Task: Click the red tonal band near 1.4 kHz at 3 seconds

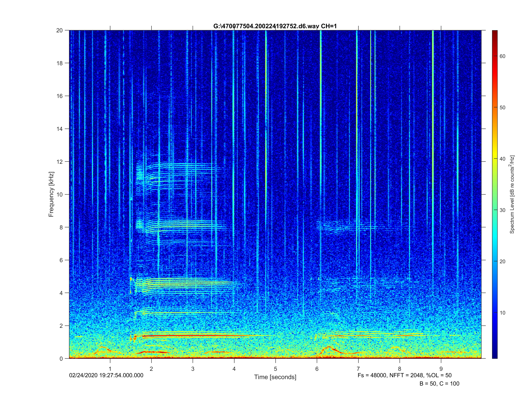Action: click(193, 335)
